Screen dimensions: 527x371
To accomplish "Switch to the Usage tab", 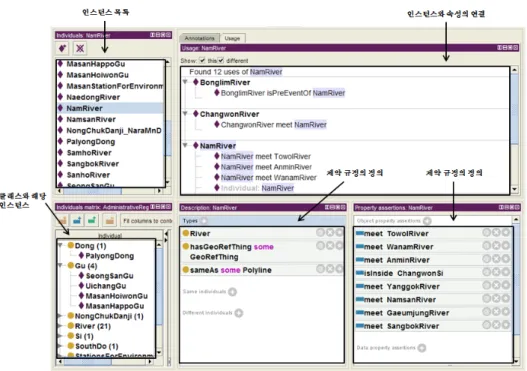I will point(232,38).
